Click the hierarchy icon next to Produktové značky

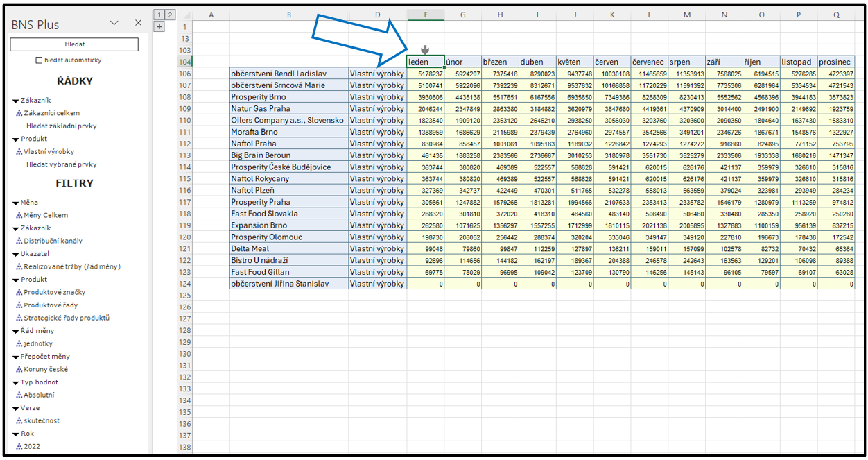coord(19,293)
